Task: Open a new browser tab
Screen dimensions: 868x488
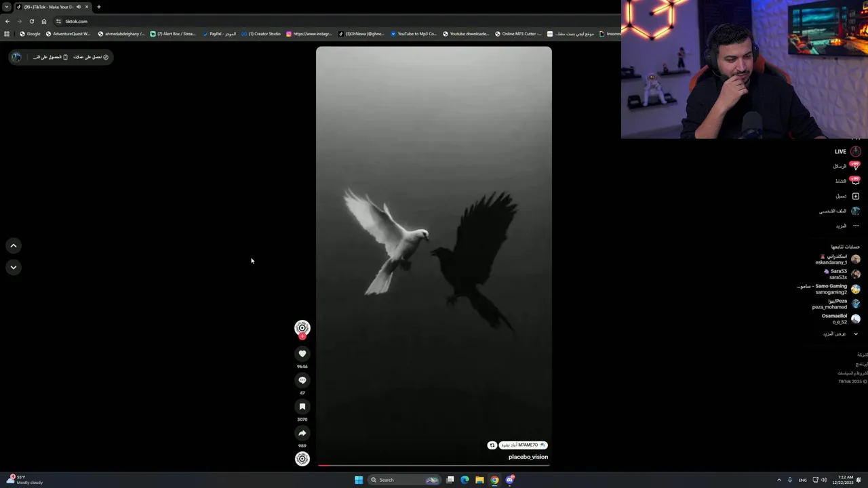Action: (x=98, y=7)
